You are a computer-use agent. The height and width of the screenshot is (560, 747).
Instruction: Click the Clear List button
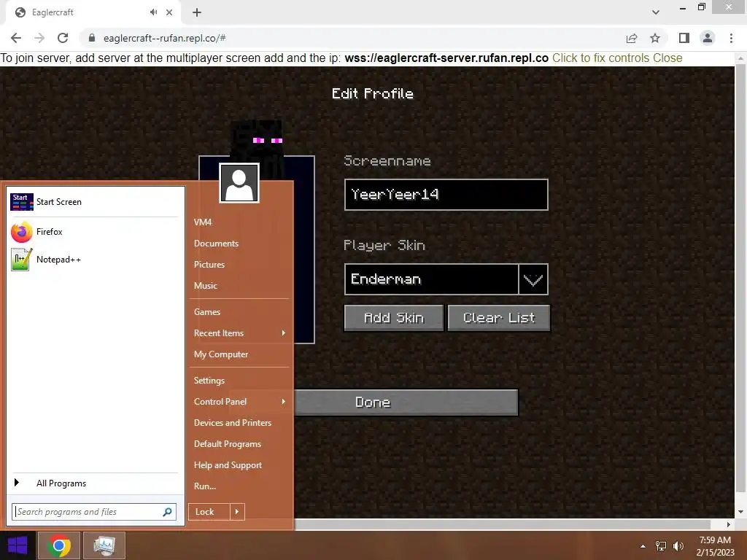[x=499, y=318]
